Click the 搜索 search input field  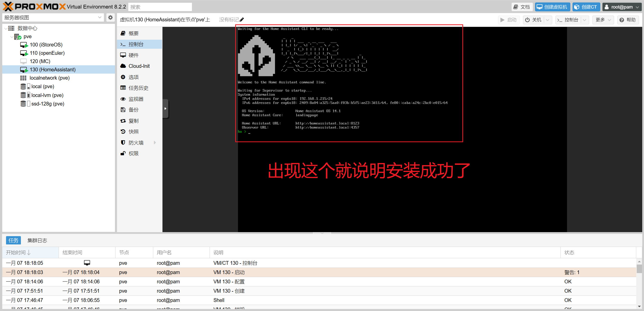[x=160, y=7]
